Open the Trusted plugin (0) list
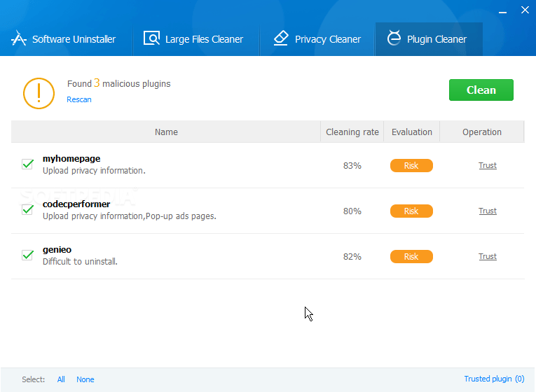This screenshot has width=536, height=392. point(494,379)
